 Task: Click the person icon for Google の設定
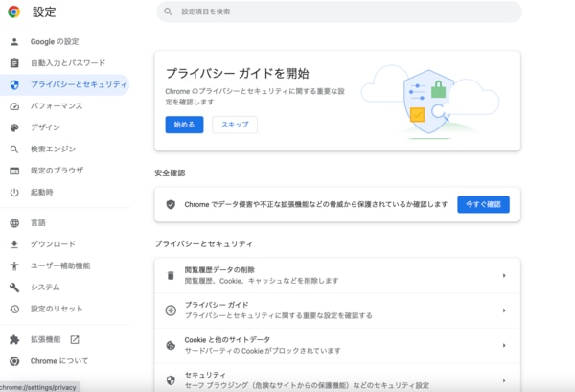(14, 42)
